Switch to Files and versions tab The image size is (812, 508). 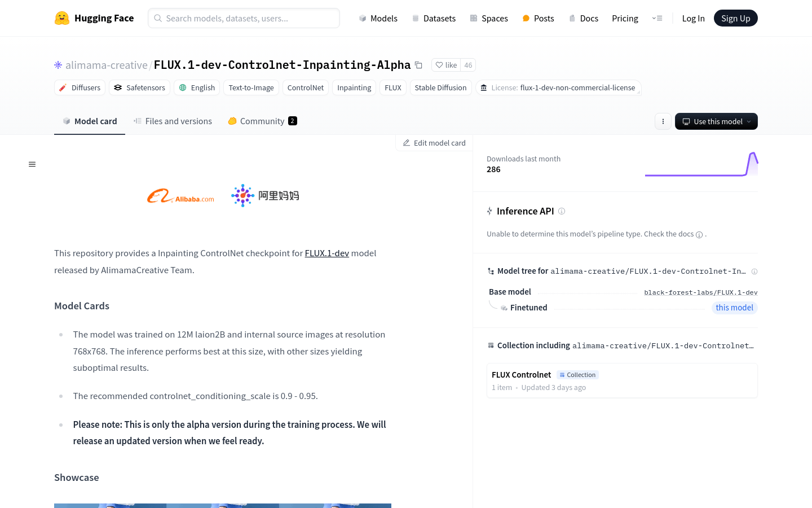[x=173, y=121]
